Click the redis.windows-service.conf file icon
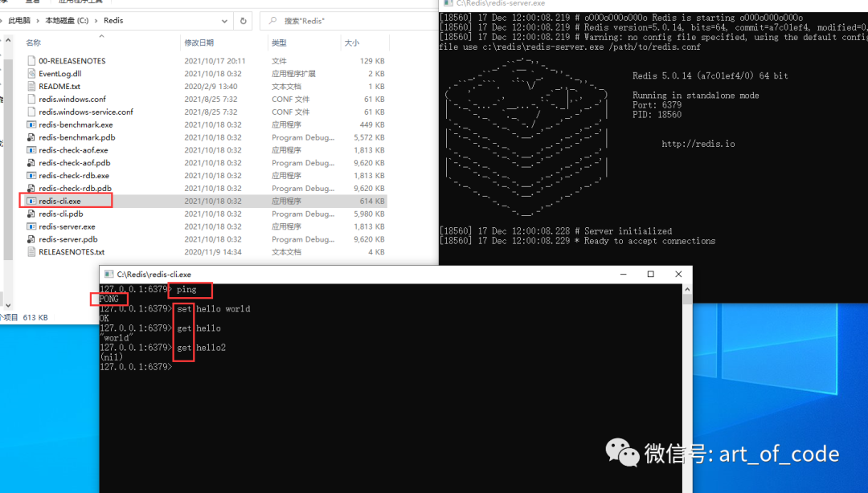The width and height of the screenshot is (868, 493). coord(31,112)
